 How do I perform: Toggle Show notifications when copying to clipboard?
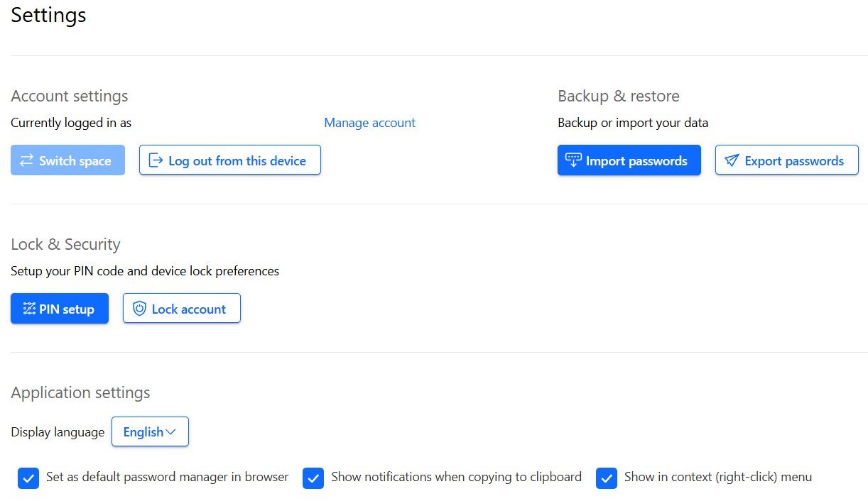[x=313, y=478]
